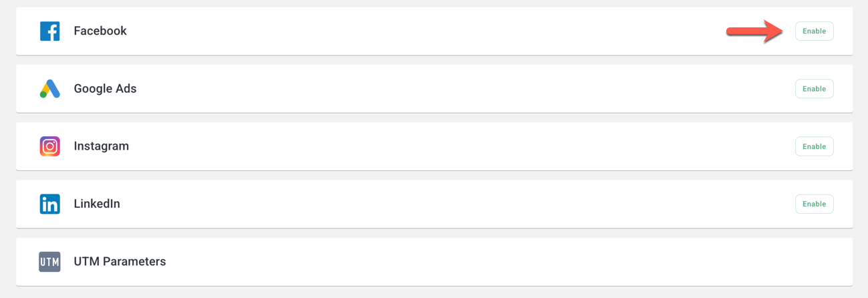Image resolution: width=868 pixels, height=298 pixels.
Task: Click the red arrow pointing at Enable
Action: tap(755, 31)
